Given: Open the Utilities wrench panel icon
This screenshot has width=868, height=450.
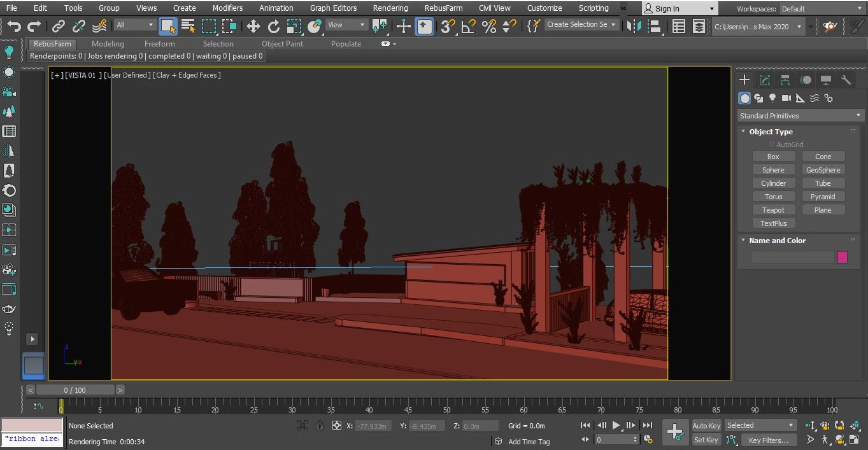Looking at the screenshot, I should click(846, 80).
